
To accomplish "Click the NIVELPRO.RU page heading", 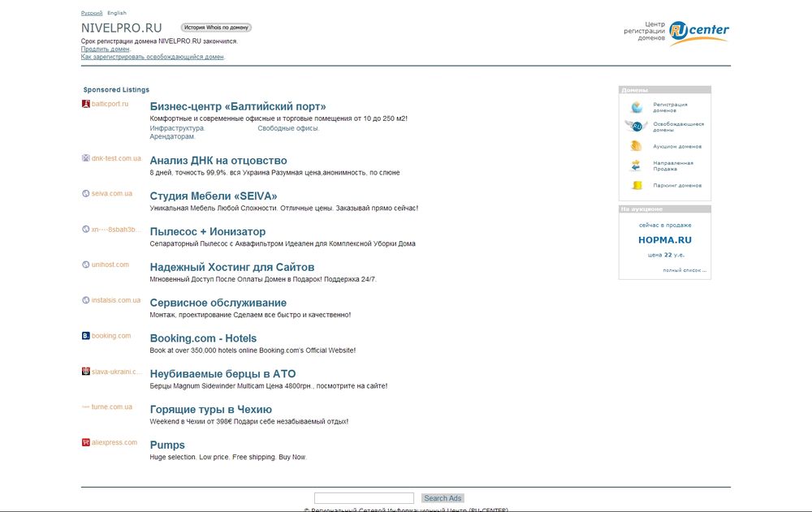I will pyautogui.click(x=121, y=28).
